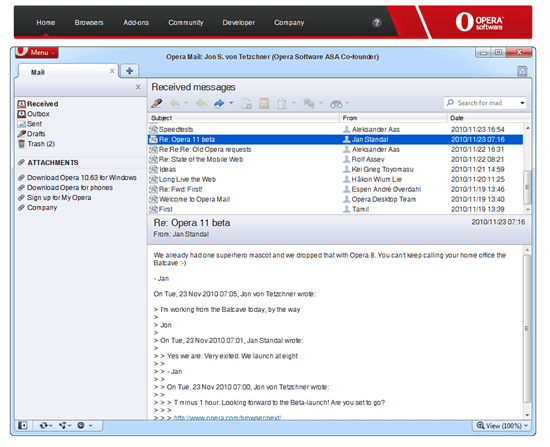Select the Re: Opera 11 beta message

pos(336,140)
